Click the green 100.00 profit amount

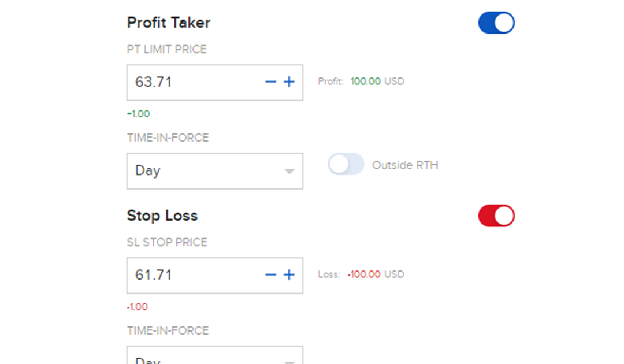365,81
